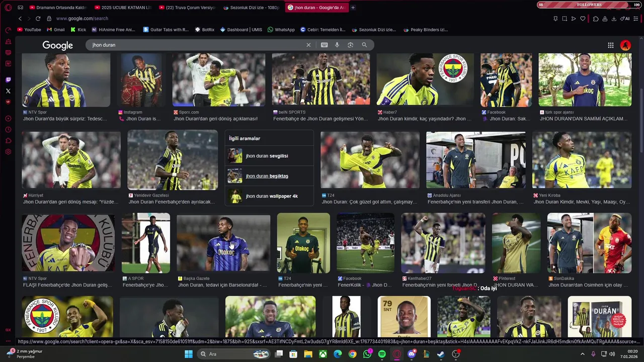Open Windows taskbar search box Ara

[234, 354]
